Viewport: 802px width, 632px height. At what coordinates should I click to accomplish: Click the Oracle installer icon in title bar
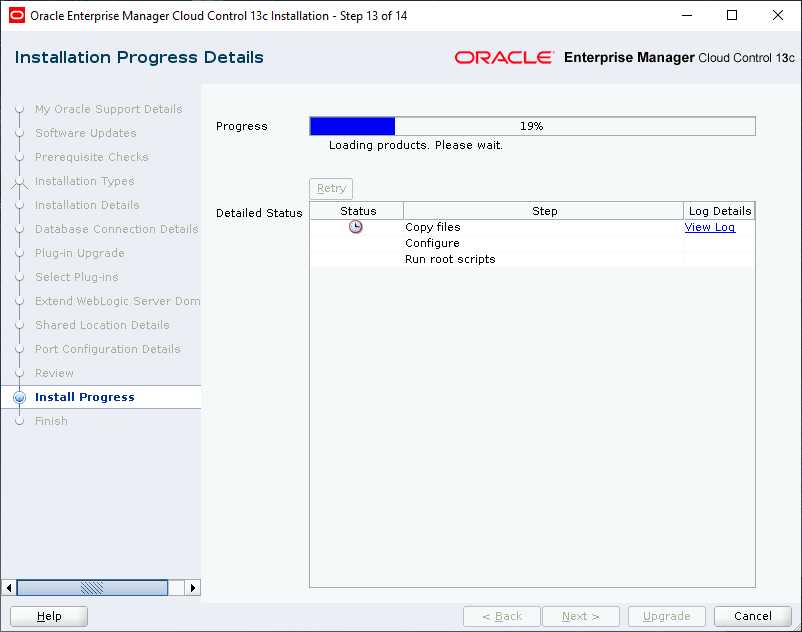(x=17, y=15)
